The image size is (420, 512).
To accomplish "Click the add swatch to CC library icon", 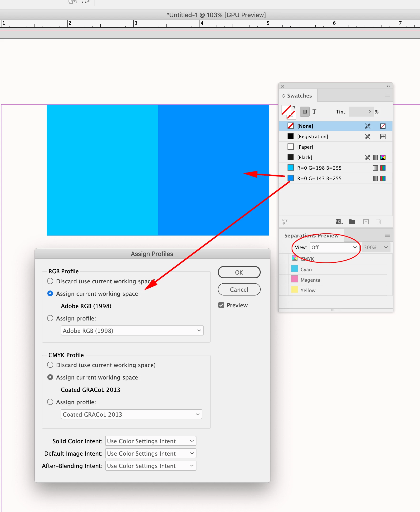I will tap(285, 222).
